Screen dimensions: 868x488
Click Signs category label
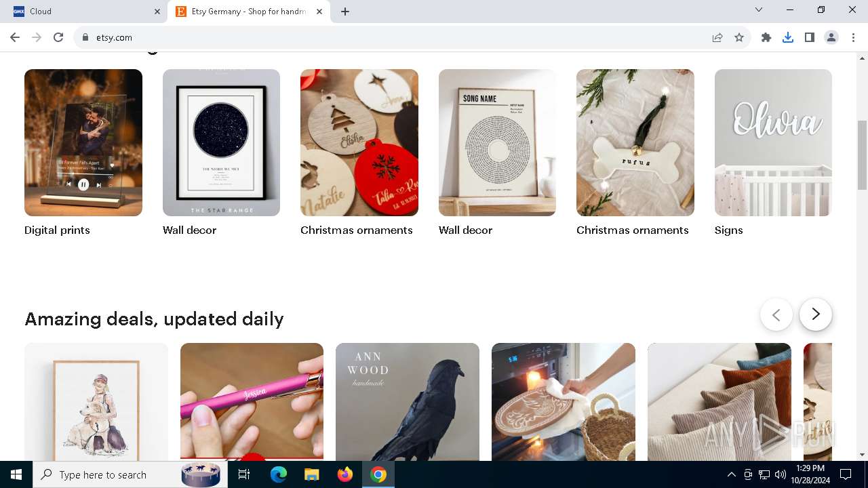729,230
